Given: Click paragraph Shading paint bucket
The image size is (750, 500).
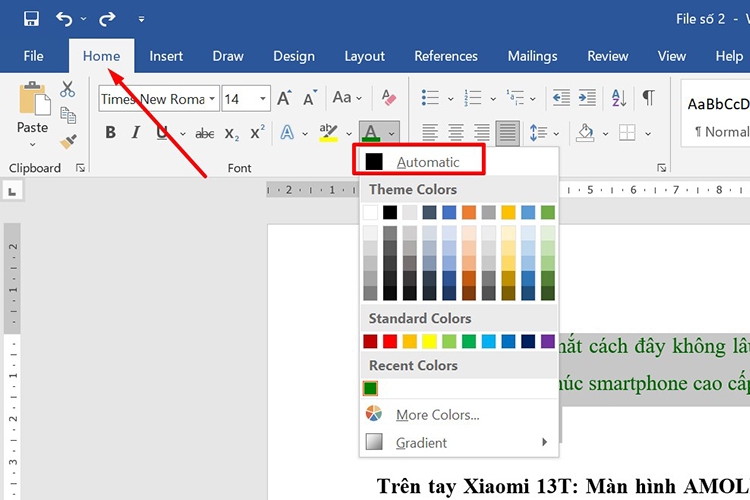Looking at the screenshot, I should [585, 133].
